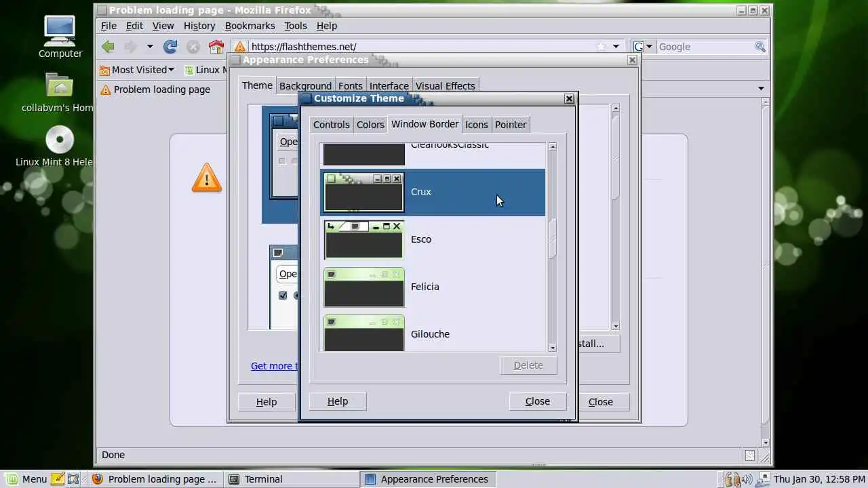868x488 pixels.
Task: Expand the URL bar history dropdown
Action: (616, 47)
